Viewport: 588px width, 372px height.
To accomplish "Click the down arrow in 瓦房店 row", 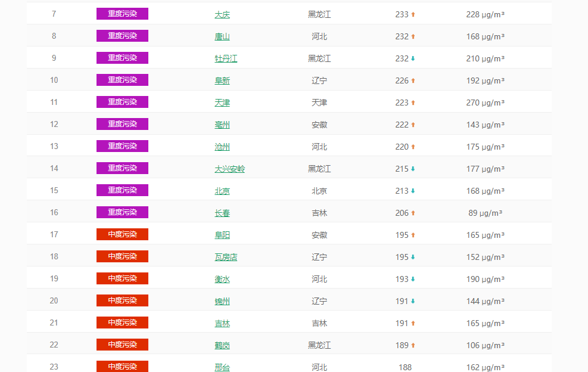I will click(413, 257).
